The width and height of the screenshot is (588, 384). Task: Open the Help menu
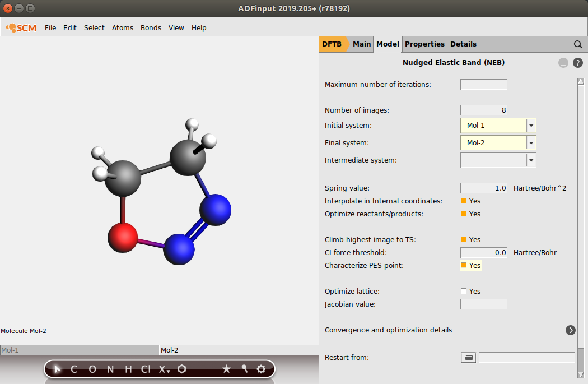click(x=199, y=28)
